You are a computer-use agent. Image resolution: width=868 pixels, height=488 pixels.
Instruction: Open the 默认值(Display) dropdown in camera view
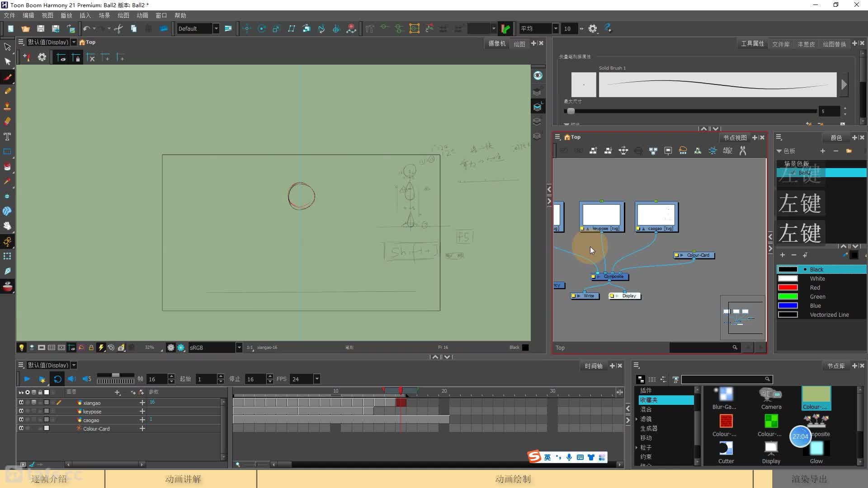coord(74,42)
